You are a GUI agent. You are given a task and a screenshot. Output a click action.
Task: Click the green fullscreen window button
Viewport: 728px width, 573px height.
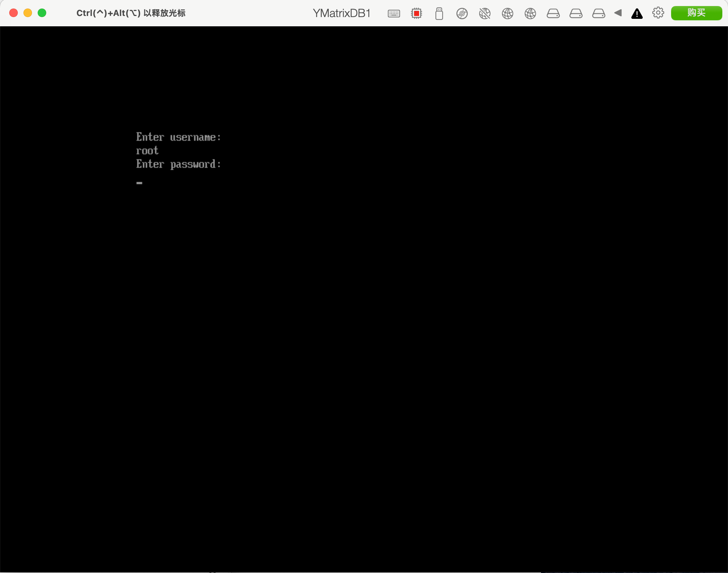42,13
